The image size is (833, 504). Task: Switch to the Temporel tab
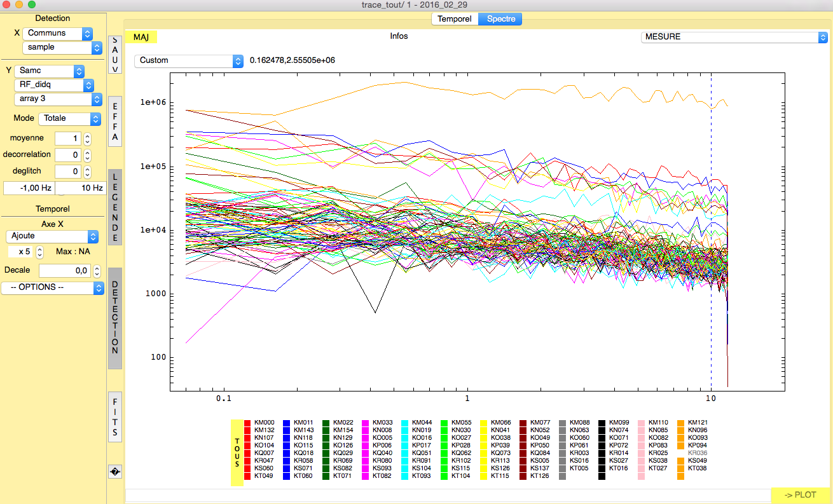pyautogui.click(x=455, y=19)
